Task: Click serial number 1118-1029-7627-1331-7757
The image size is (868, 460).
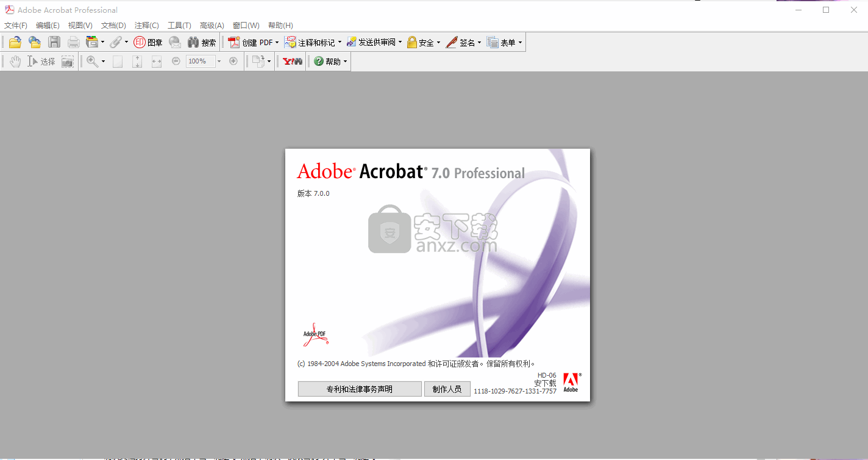Action: click(x=515, y=391)
